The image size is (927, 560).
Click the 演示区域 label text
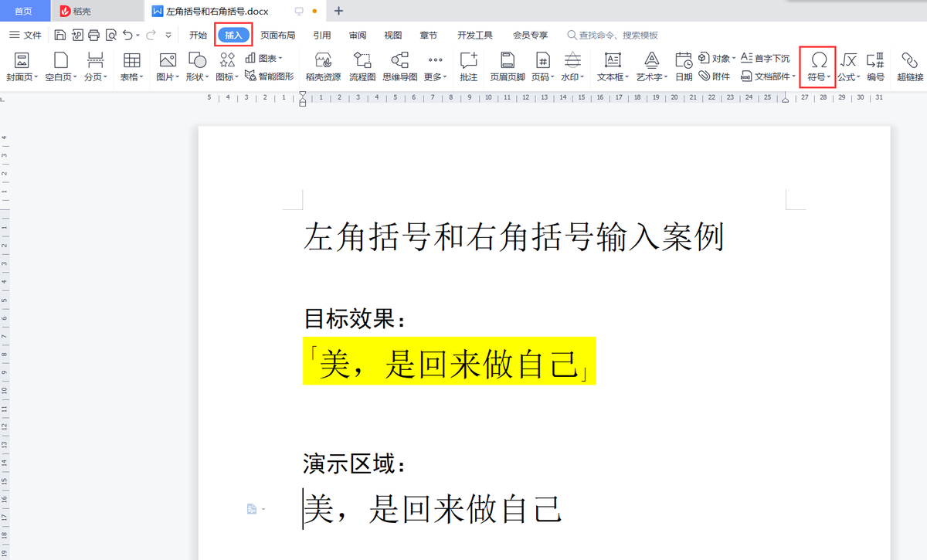pos(355,464)
